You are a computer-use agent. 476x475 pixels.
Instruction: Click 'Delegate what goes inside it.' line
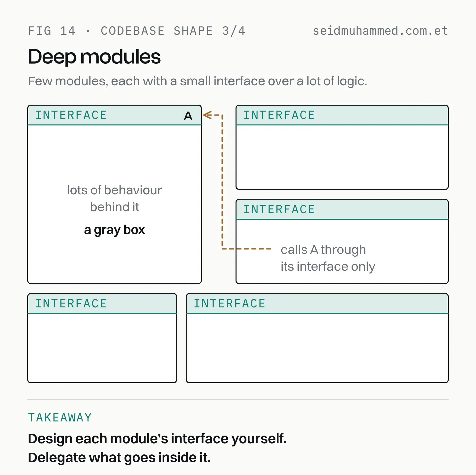point(119,457)
